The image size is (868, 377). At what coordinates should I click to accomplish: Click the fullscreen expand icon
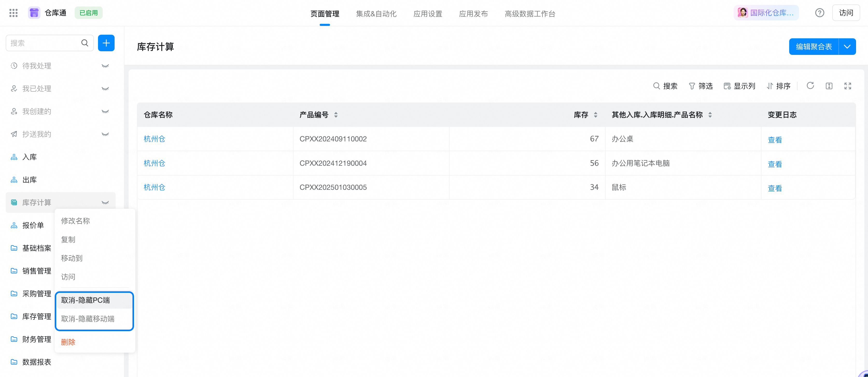point(848,86)
